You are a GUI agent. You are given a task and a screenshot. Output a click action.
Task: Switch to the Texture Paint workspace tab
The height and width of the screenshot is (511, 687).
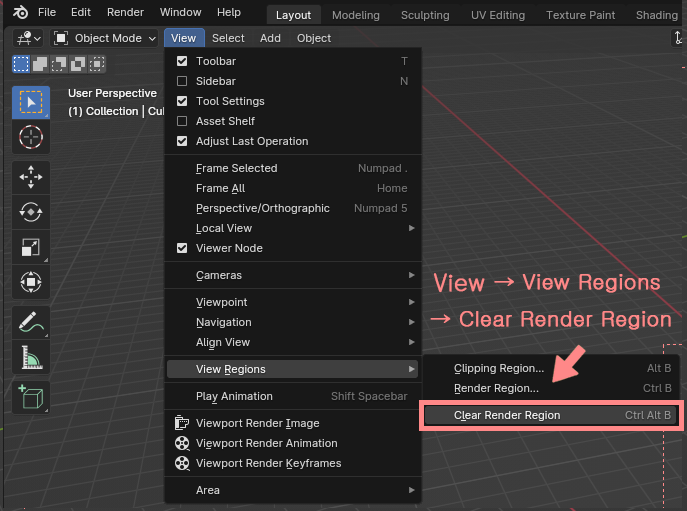click(581, 15)
